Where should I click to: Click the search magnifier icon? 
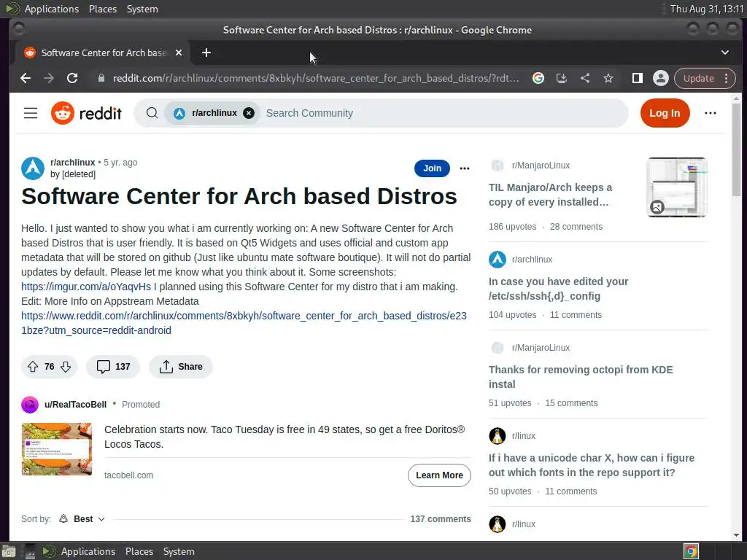pos(152,113)
